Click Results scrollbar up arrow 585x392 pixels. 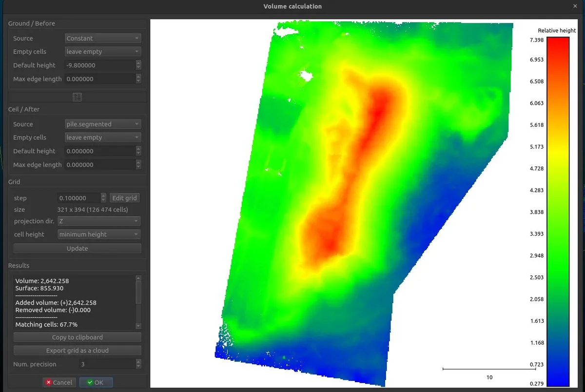coord(138,278)
